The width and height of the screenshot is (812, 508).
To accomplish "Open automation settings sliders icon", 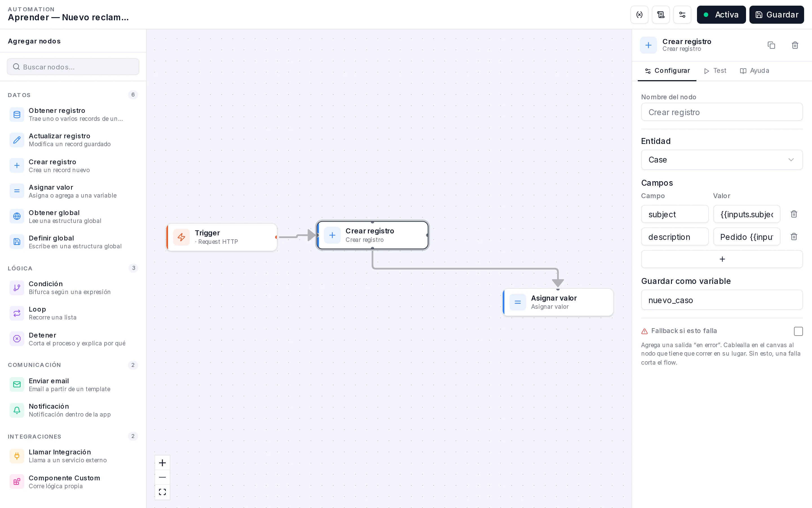I will pyautogui.click(x=682, y=15).
